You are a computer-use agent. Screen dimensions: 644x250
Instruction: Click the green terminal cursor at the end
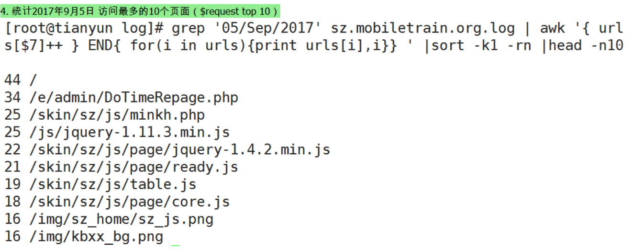pos(176,244)
